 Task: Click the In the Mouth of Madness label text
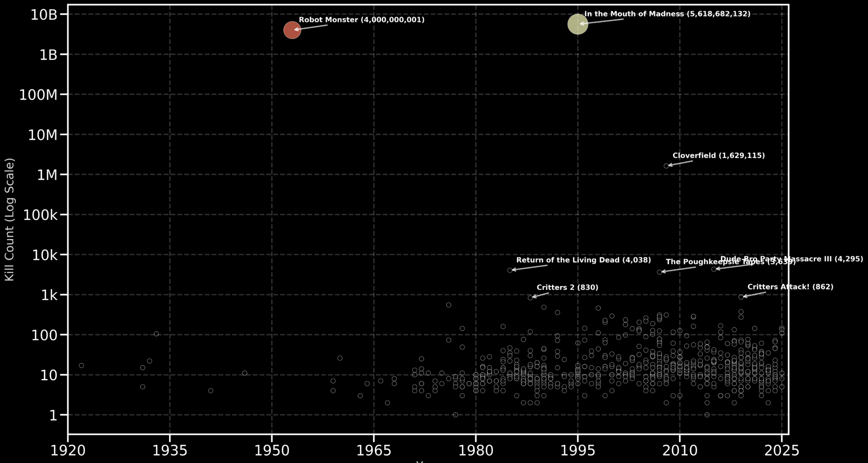coord(667,14)
